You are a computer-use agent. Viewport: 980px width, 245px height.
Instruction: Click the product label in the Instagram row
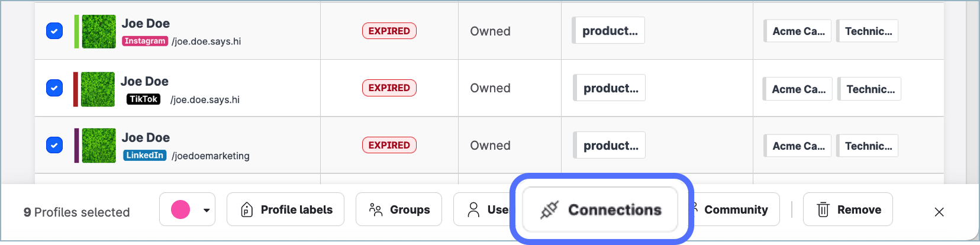[609, 31]
